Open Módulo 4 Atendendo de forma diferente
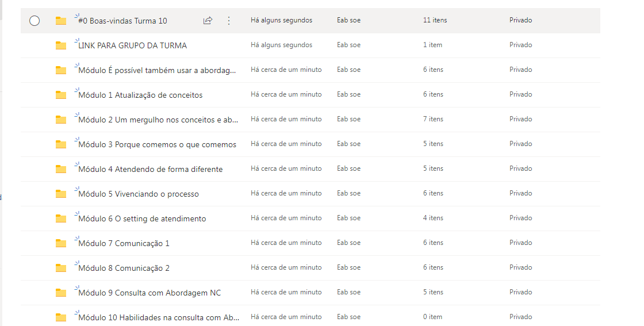Image resolution: width=644 pixels, height=326 pixels. tap(150, 169)
